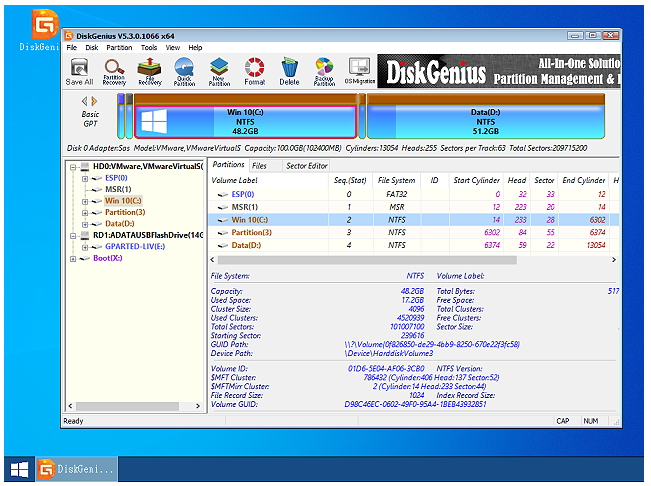This screenshot has height=486, width=651.
Task: Click right arrow of partition table scrollbar
Action: pyautogui.click(x=614, y=260)
